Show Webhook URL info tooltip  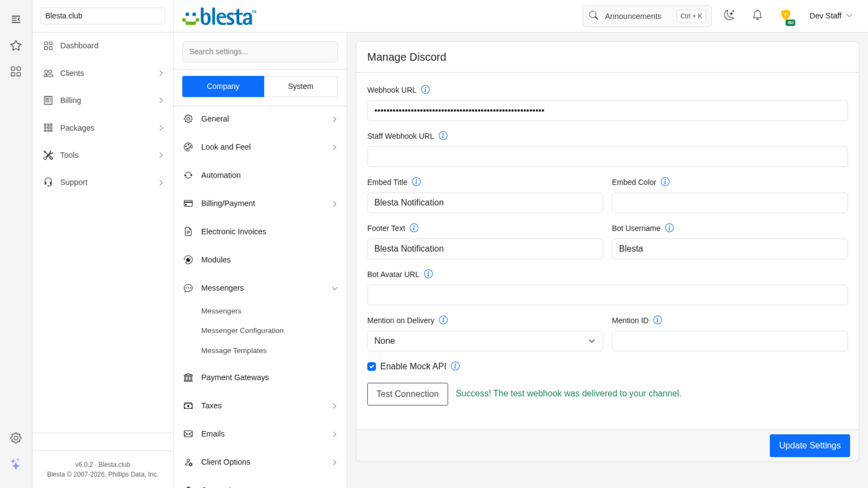pyautogui.click(x=425, y=89)
